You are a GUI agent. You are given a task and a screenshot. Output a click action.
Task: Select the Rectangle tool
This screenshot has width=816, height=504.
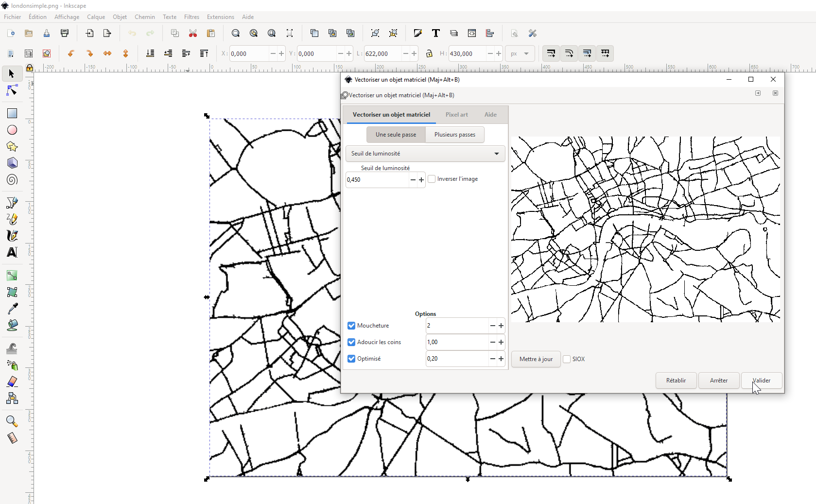(12, 113)
